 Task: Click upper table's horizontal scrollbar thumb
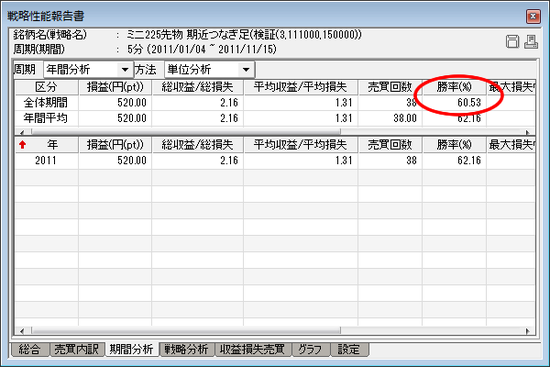pyautogui.click(x=186, y=132)
